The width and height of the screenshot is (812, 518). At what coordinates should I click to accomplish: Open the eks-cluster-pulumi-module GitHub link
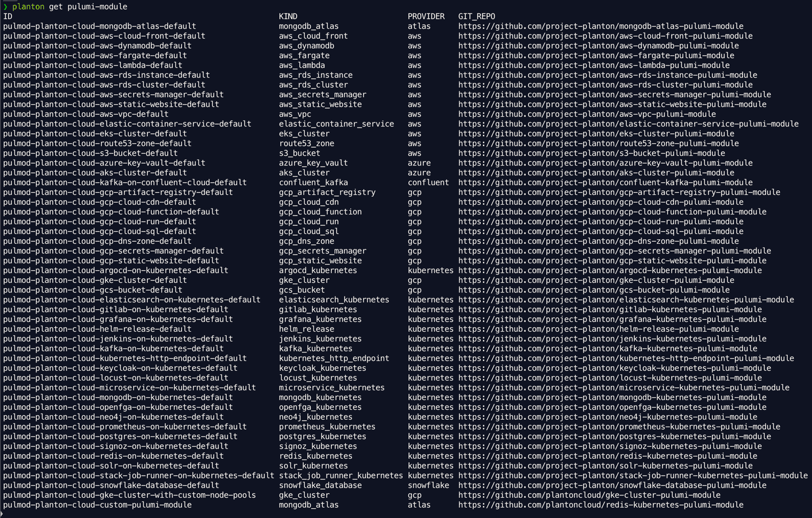pos(596,133)
